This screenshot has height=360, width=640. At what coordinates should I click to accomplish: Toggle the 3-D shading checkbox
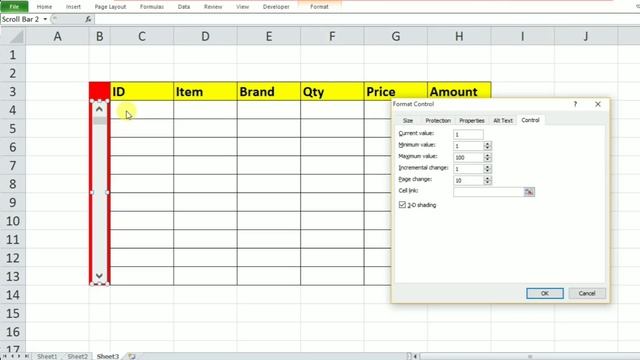click(x=402, y=204)
